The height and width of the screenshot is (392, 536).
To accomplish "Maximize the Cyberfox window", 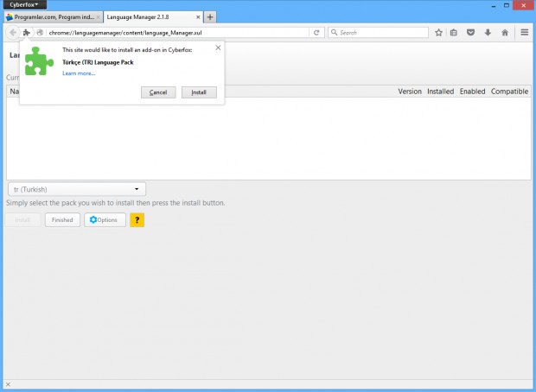I will (x=507, y=5).
